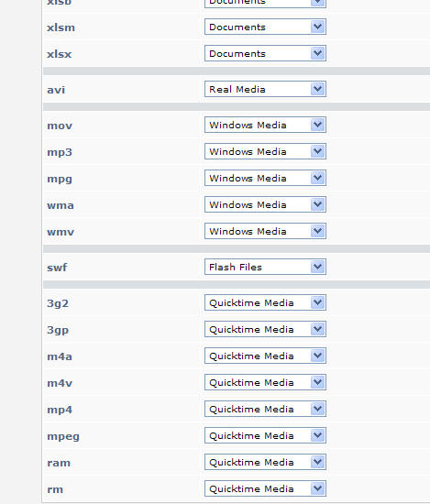Open the rm Quicktime Media dropdown

click(265, 489)
